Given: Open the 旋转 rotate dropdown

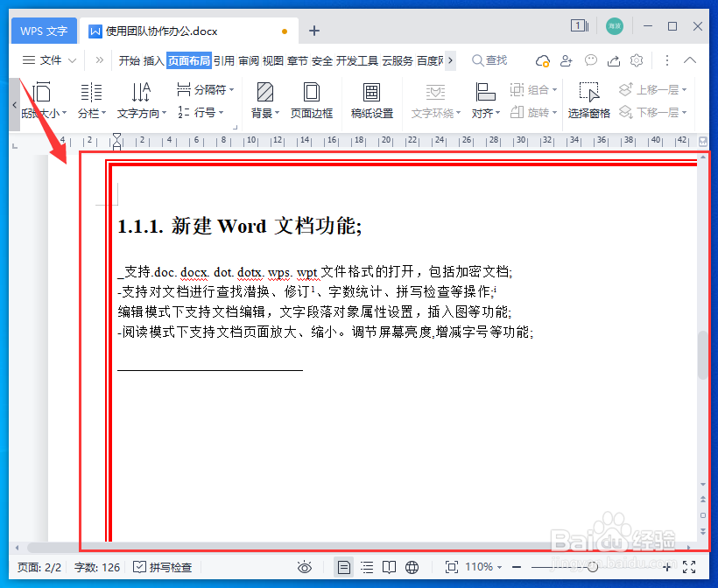Looking at the screenshot, I should tap(533, 112).
